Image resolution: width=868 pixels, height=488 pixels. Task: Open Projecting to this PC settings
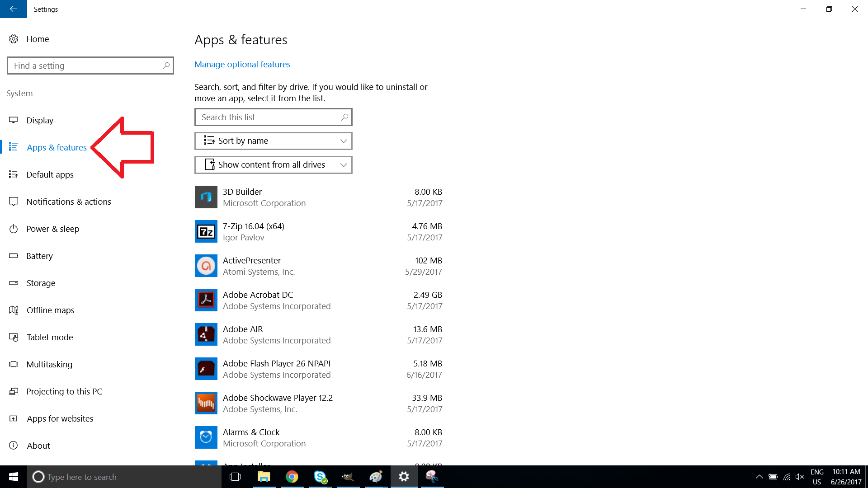pos(64,391)
